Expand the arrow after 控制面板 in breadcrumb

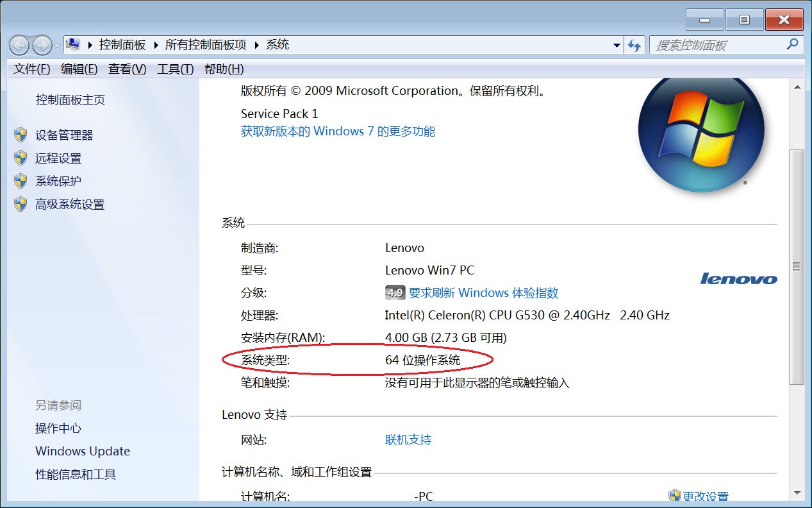[x=156, y=45]
